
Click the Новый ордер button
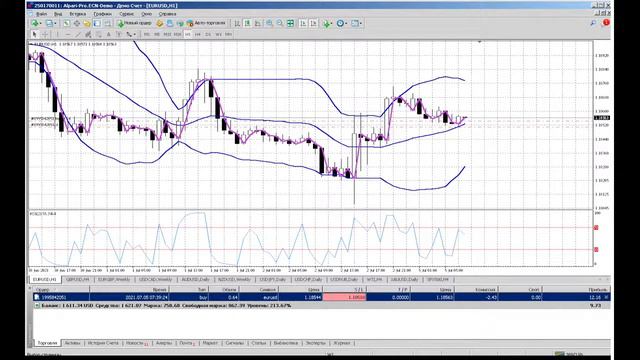134,23
